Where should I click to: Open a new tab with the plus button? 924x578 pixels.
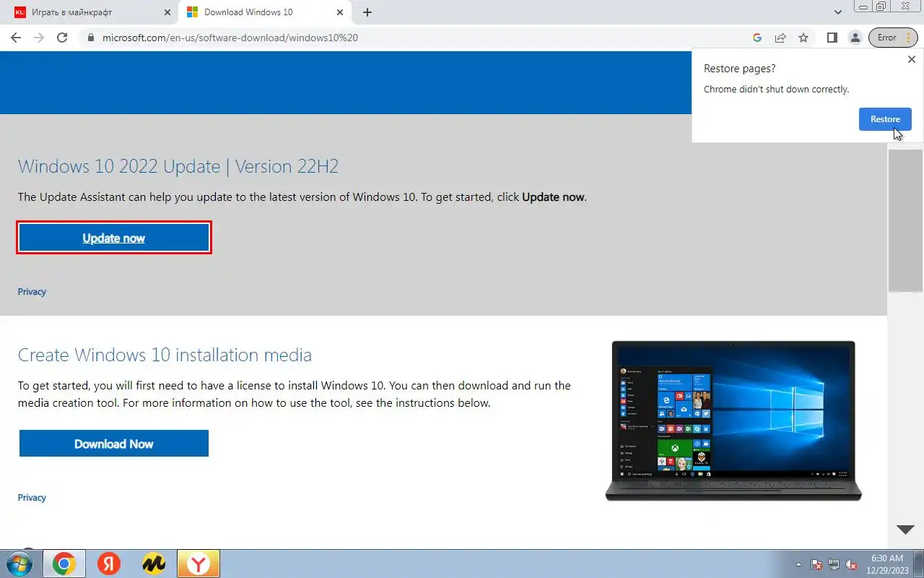click(367, 12)
